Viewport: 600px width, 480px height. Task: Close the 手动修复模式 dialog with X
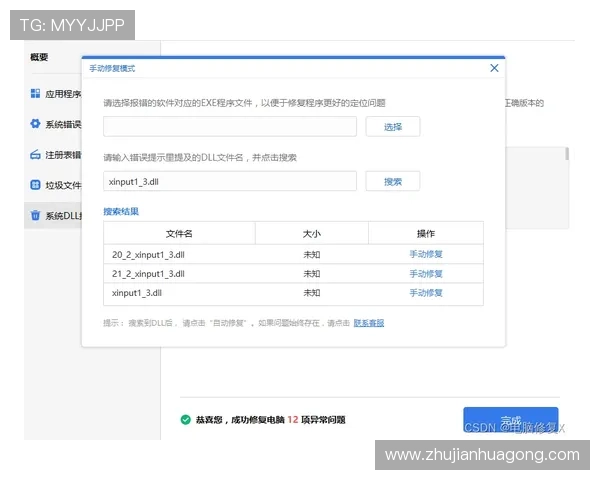pyautogui.click(x=494, y=68)
